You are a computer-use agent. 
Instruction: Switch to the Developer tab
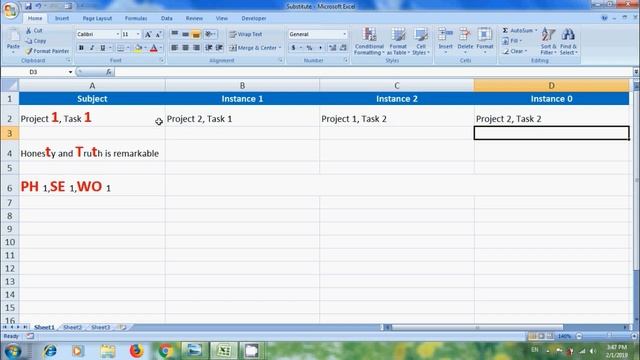pos(253,18)
